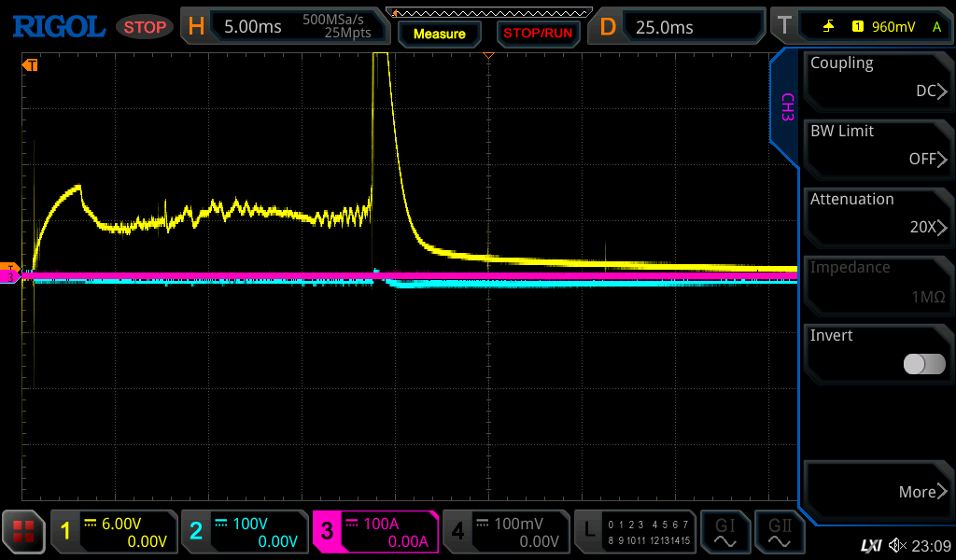Click the RIGOL logo
Image resolution: width=956 pixels, height=560 pixels.
pos(58,26)
